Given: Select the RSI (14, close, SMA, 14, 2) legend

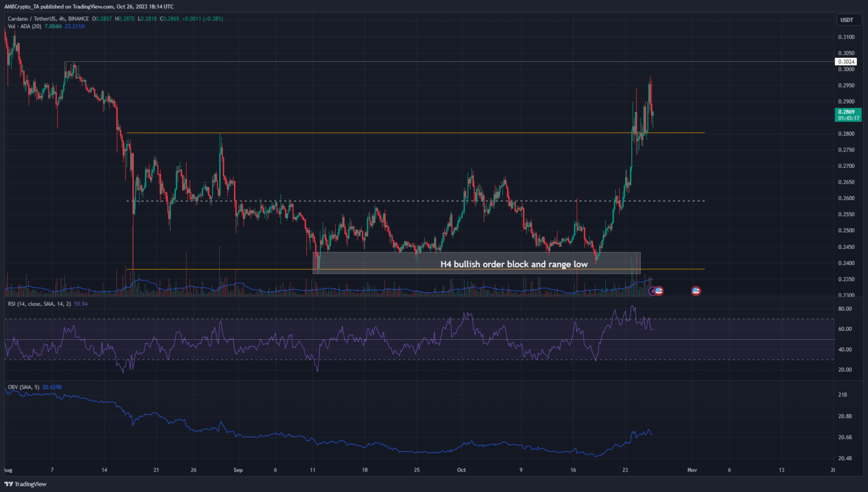Looking at the screenshot, I should (40, 304).
